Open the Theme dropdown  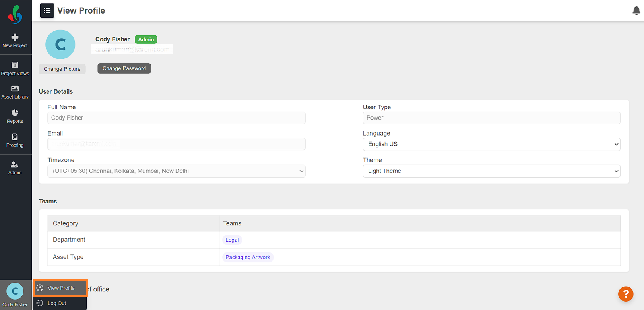491,171
